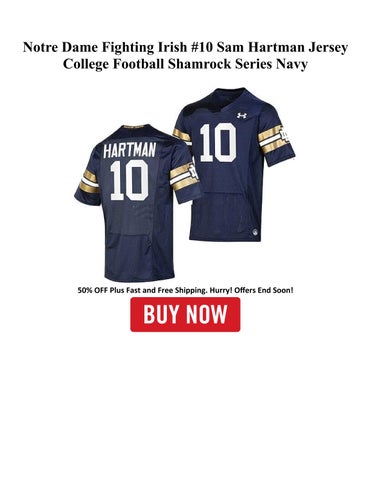
Task: Click the red BUY NOW button
Action: point(185,314)
